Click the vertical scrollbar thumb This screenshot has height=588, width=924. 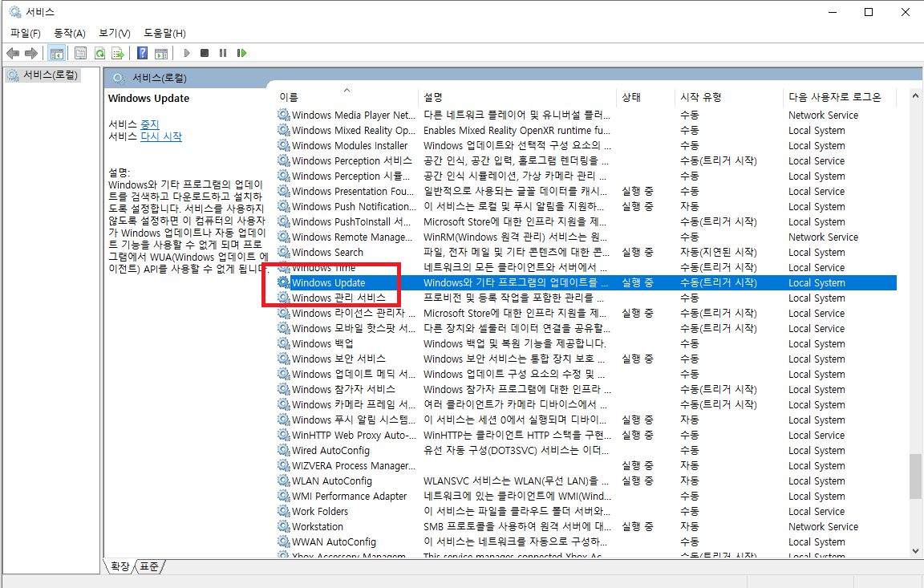pos(914,476)
